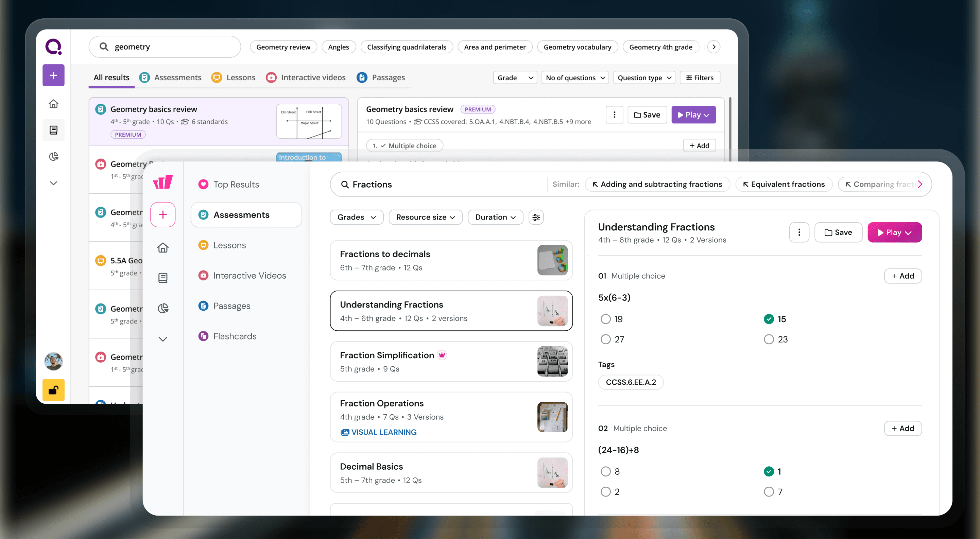This screenshot has height=539, width=980.
Task: Open advanced filter sliders icon beside Duration
Action: click(x=536, y=217)
